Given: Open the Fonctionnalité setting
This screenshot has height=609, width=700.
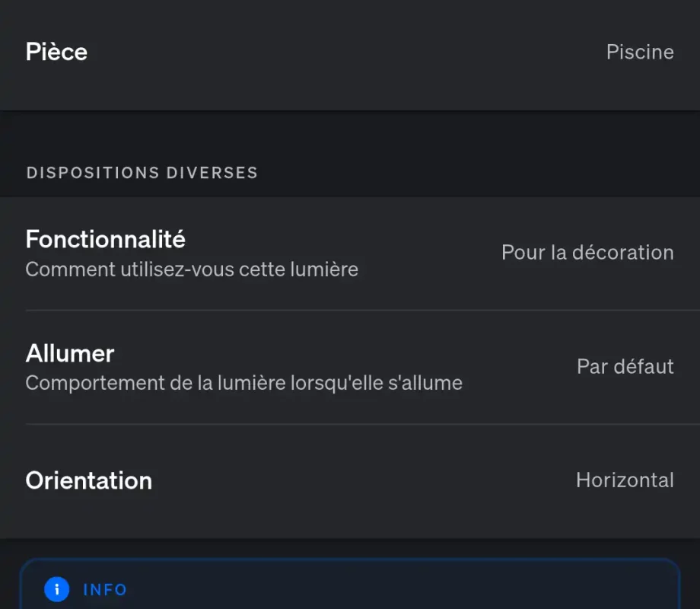Looking at the screenshot, I should [x=105, y=239].
